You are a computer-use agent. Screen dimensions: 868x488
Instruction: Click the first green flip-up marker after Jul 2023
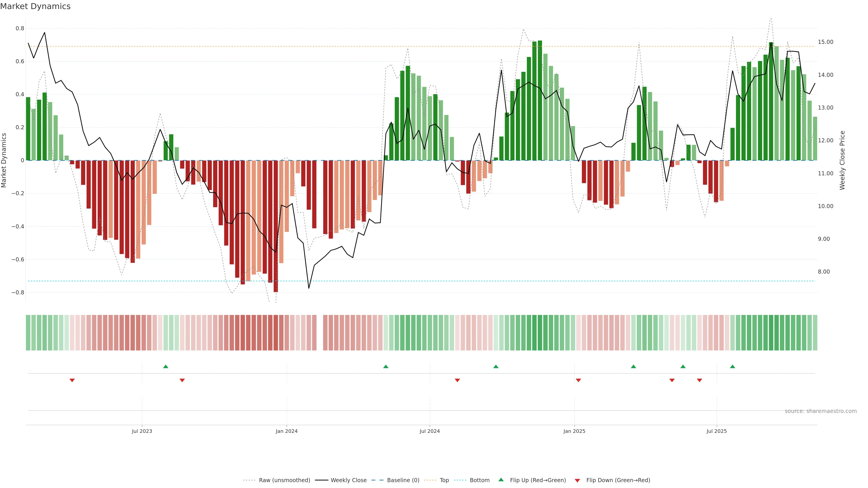[x=165, y=366]
